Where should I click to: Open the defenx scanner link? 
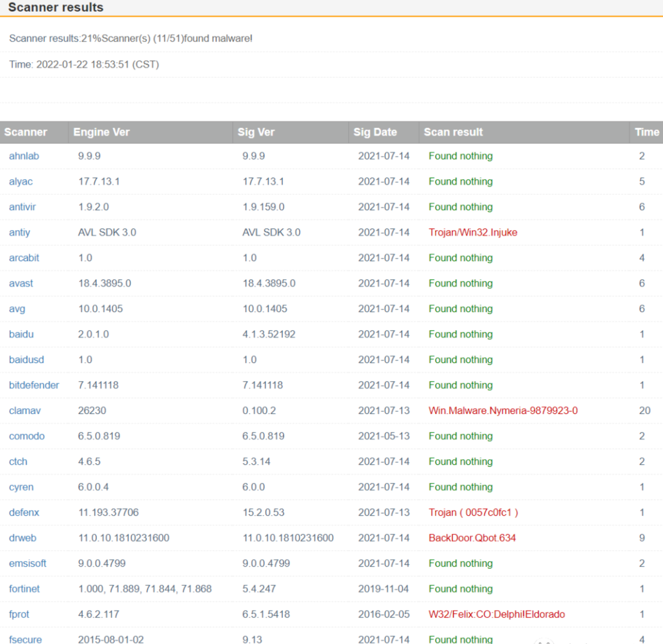click(x=24, y=512)
